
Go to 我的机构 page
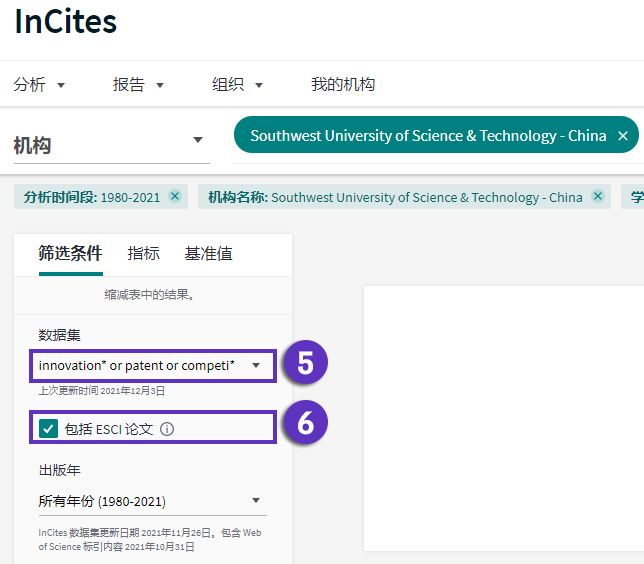(342, 85)
